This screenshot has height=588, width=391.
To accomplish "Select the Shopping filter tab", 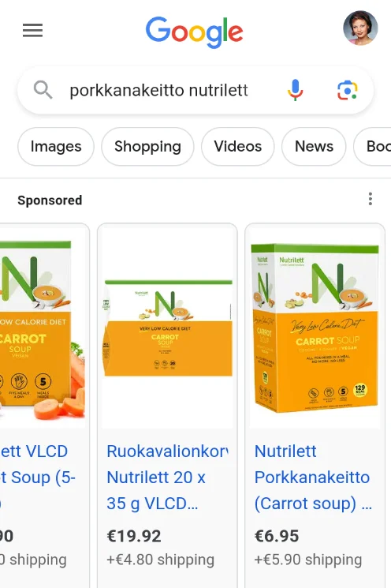I will (x=147, y=147).
